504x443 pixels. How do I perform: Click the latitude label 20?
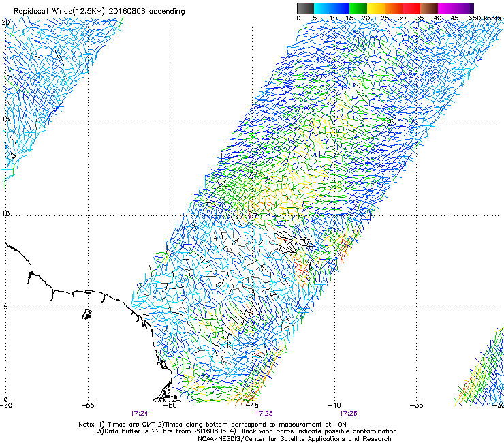pos(5,22)
